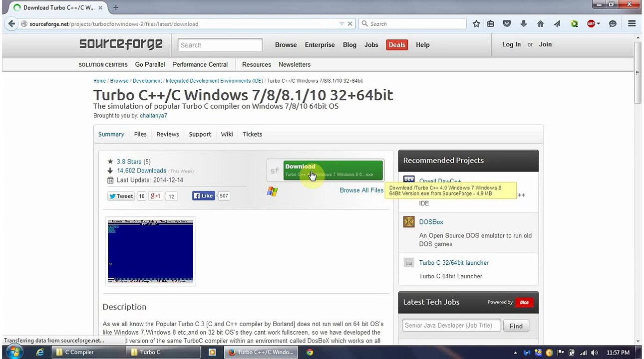This screenshot has height=359, width=644.
Task: Stop loading with the X button
Action: [350, 23]
